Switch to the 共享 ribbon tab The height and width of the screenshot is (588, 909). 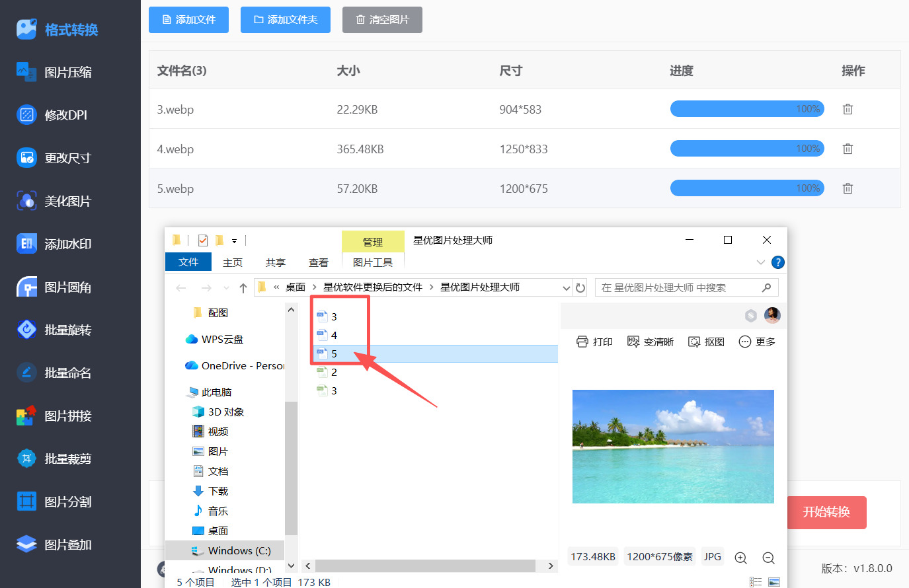click(x=276, y=262)
